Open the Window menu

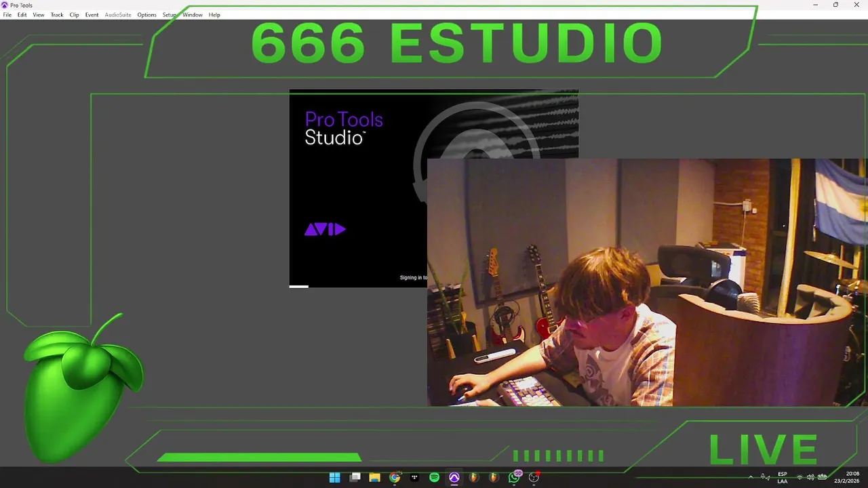pos(193,15)
